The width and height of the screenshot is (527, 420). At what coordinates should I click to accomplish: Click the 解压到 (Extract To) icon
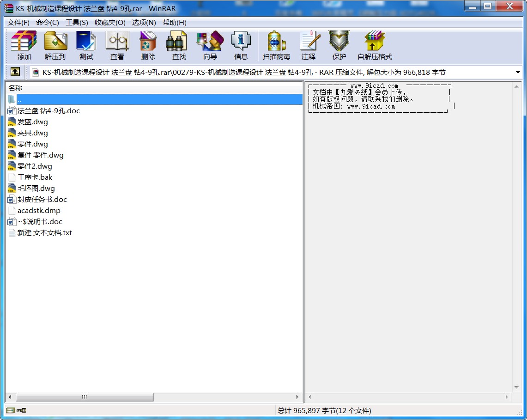(x=55, y=45)
